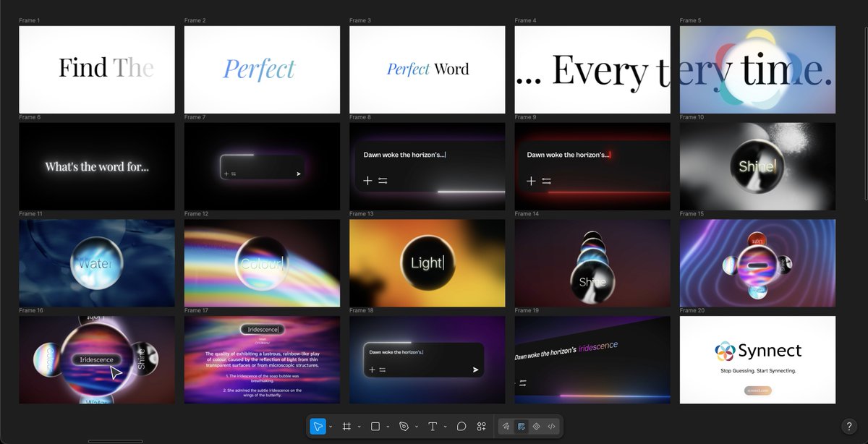Switch to Design mode in toolbar
Screen dimensions: 868x444
click(x=522, y=427)
